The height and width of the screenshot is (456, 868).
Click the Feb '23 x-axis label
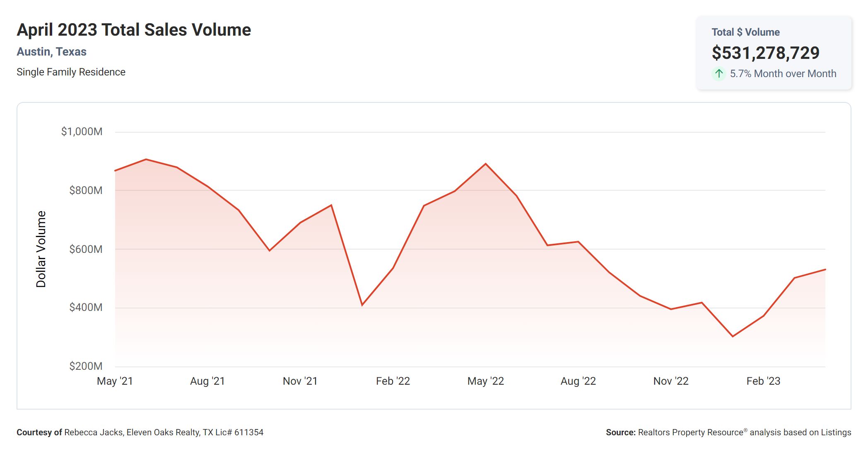(x=763, y=381)
